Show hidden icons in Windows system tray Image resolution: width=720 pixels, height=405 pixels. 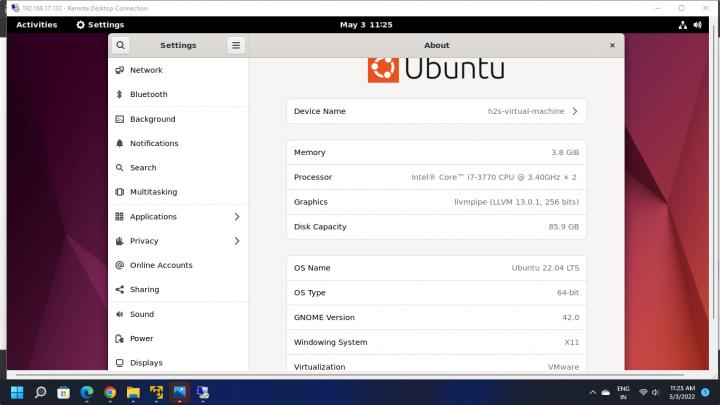click(593, 393)
